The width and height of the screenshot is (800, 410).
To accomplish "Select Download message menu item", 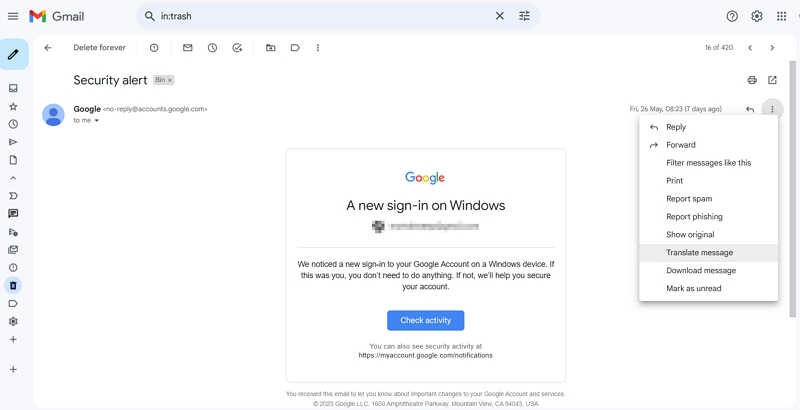I will point(709,270).
